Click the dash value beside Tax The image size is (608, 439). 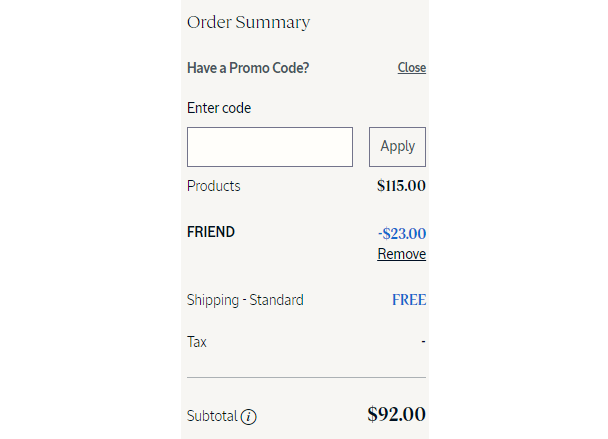[x=423, y=342]
